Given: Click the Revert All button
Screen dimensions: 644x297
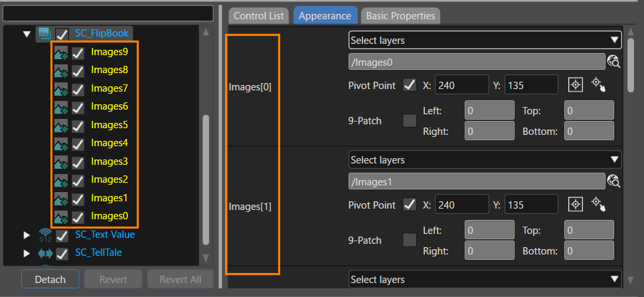Looking at the screenshot, I should click(181, 279).
